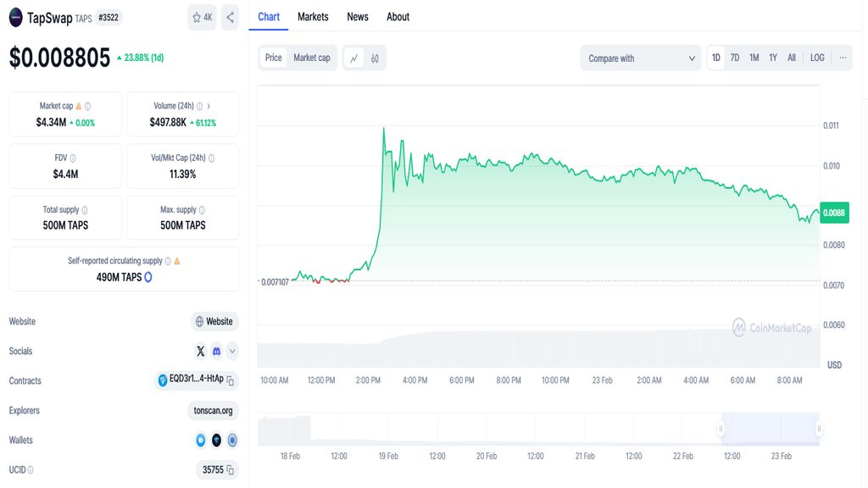This screenshot has height=488, width=868.
Task: Click the 0.0088 current price label
Action: coord(834,213)
